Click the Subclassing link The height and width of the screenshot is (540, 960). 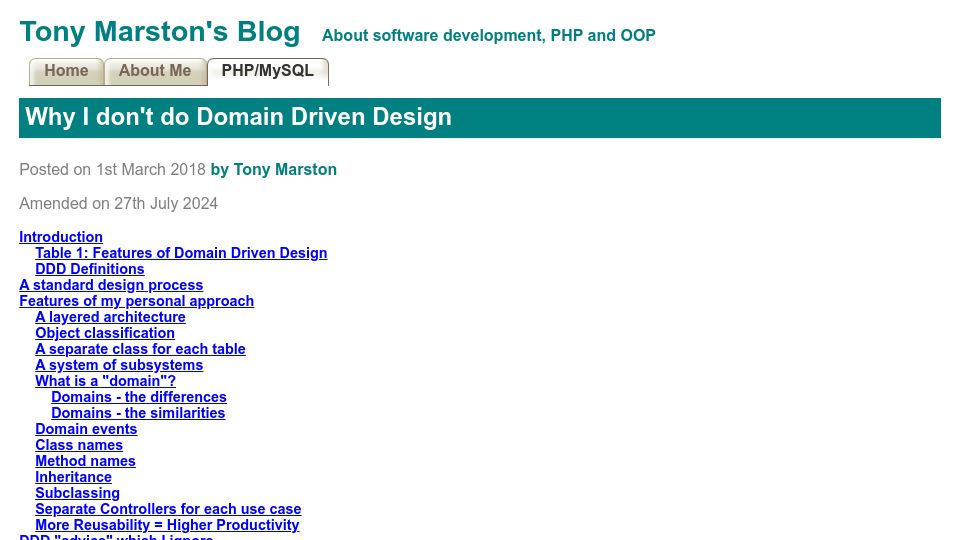pyautogui.click(x=77, y=492)
